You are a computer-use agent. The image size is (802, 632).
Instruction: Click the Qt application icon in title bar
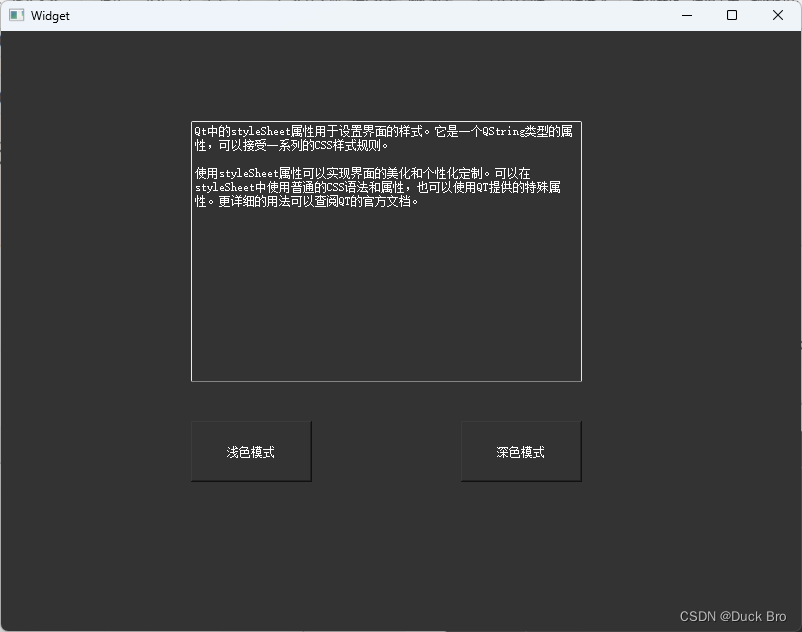(x=17, y=15)
